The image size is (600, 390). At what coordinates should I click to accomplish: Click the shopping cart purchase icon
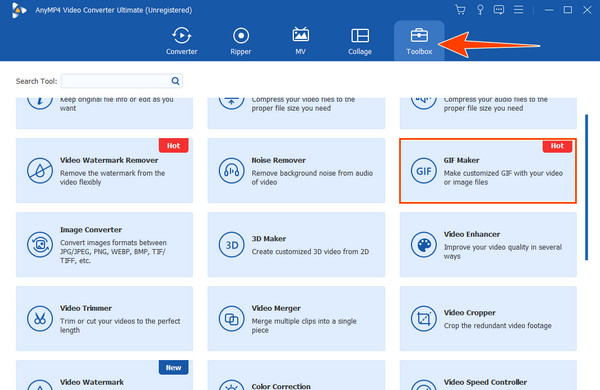pos(460,10)
